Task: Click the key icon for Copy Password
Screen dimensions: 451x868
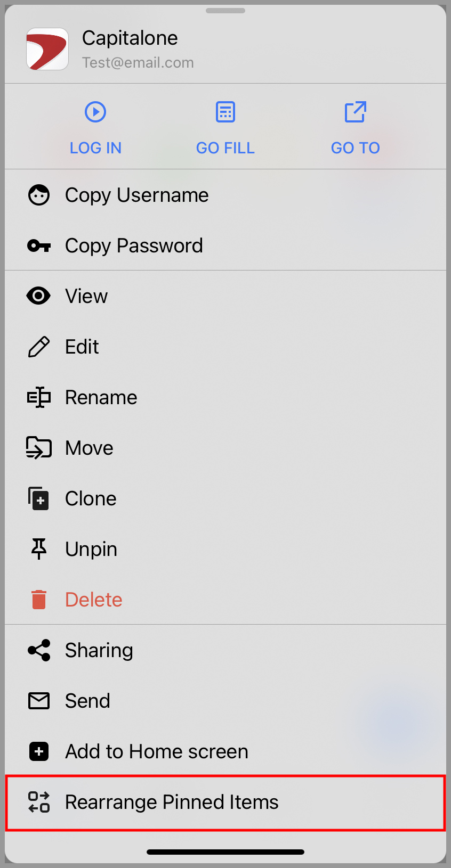Action: (39, 245)
